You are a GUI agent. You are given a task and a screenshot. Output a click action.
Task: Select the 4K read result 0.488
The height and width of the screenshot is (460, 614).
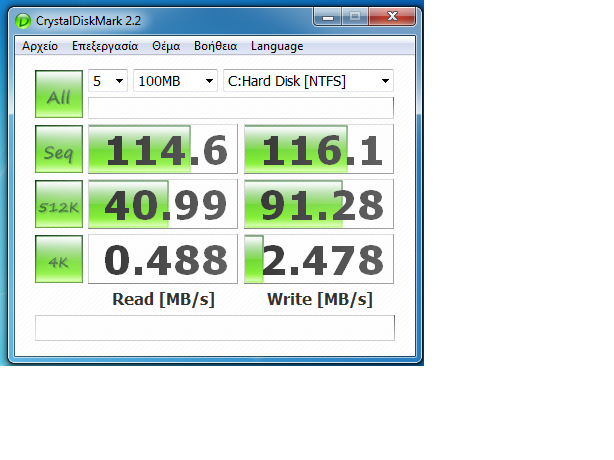(x=163, y=259)
